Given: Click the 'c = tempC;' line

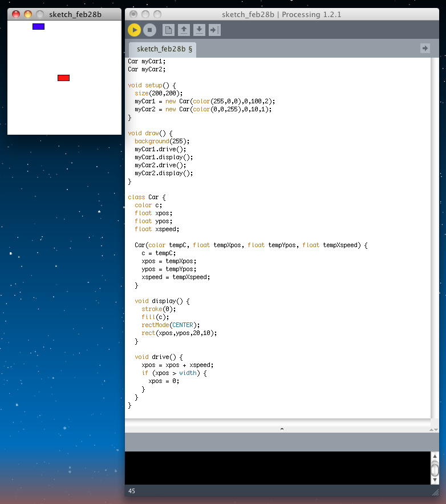Looking at the screenshot, I should tap(159, 253).
